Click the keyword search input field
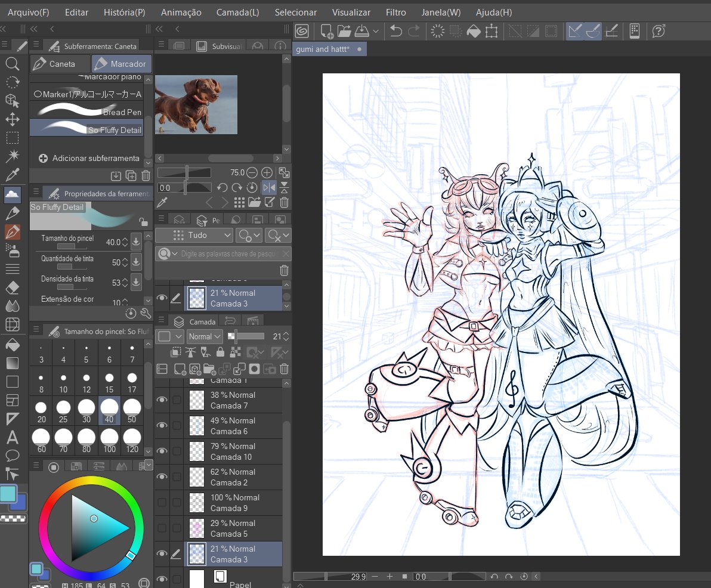The image size is (711, 588). [230, 254]
